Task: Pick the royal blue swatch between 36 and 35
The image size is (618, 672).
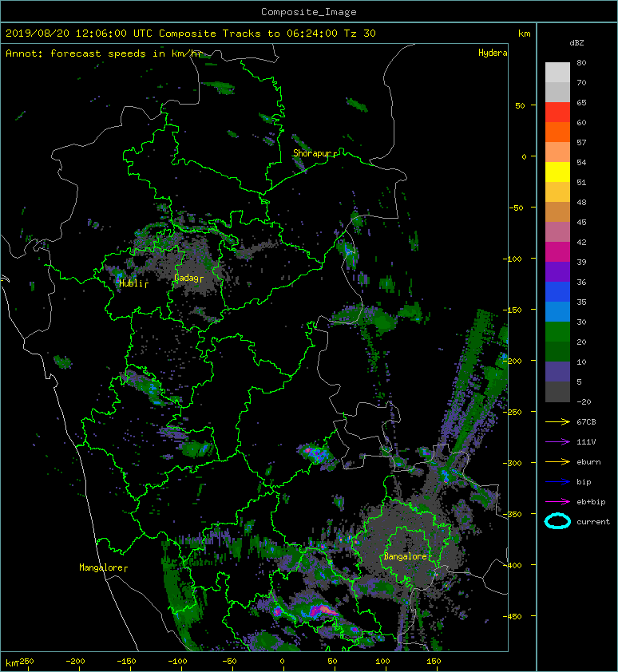Action: 557,291
